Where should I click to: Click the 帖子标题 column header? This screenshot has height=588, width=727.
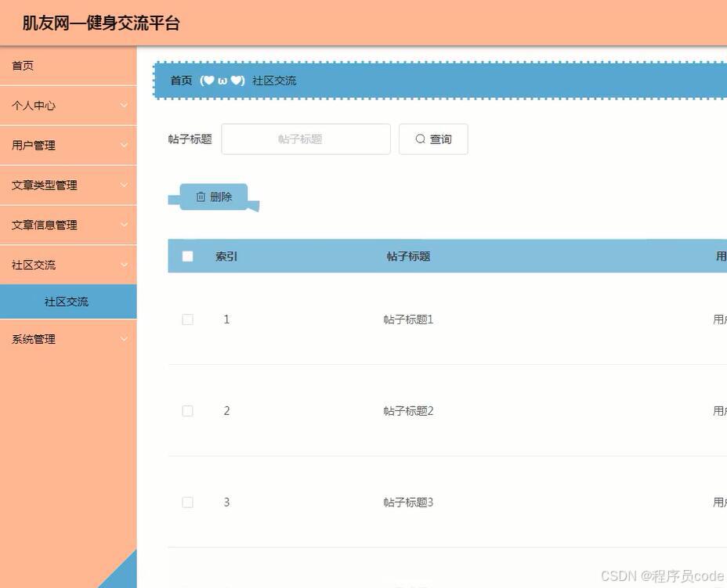pyautogui.click(x=408, y=256)
